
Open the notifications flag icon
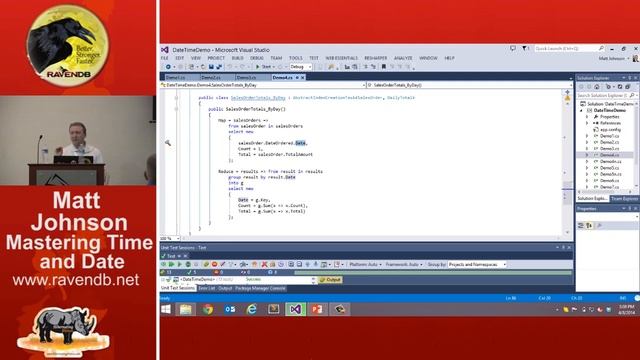(x=525, y=49)
